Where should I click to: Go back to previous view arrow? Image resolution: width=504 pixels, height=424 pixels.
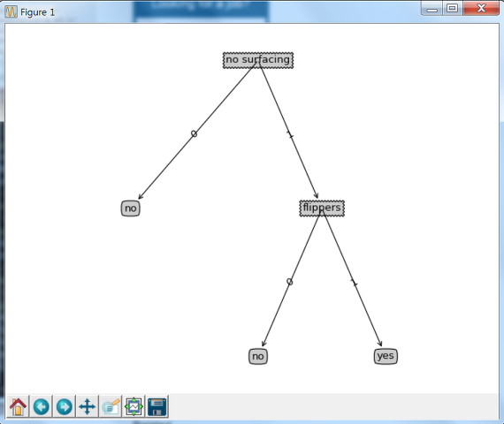tap(42, 406)
